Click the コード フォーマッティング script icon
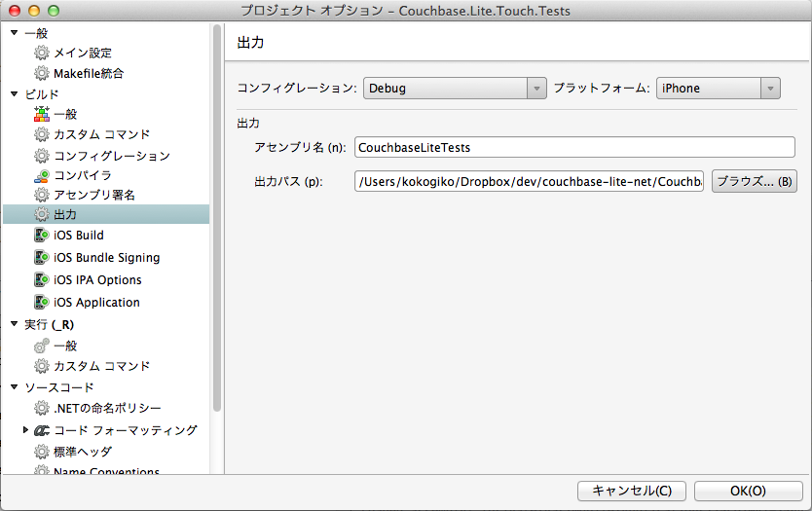812x511 pixels. point(42,430)
